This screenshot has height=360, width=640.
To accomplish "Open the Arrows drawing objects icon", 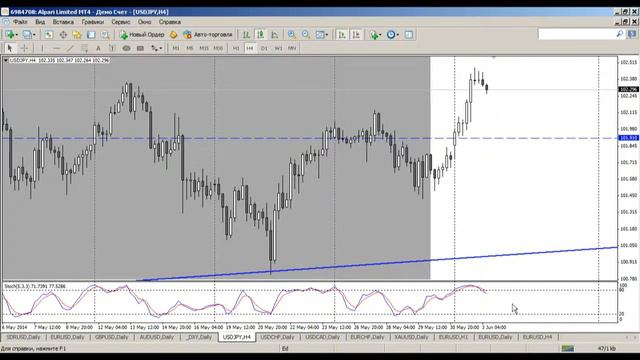I will [x=154, y=48].
